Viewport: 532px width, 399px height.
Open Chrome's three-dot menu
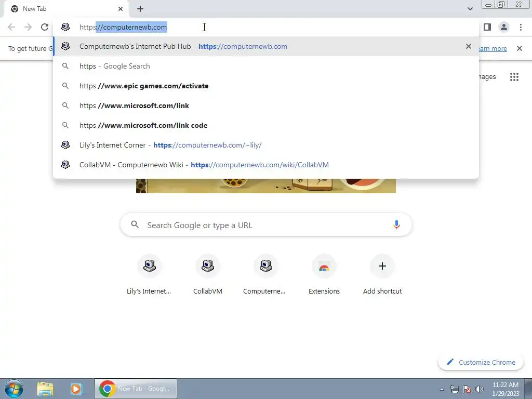coord(521,27)
